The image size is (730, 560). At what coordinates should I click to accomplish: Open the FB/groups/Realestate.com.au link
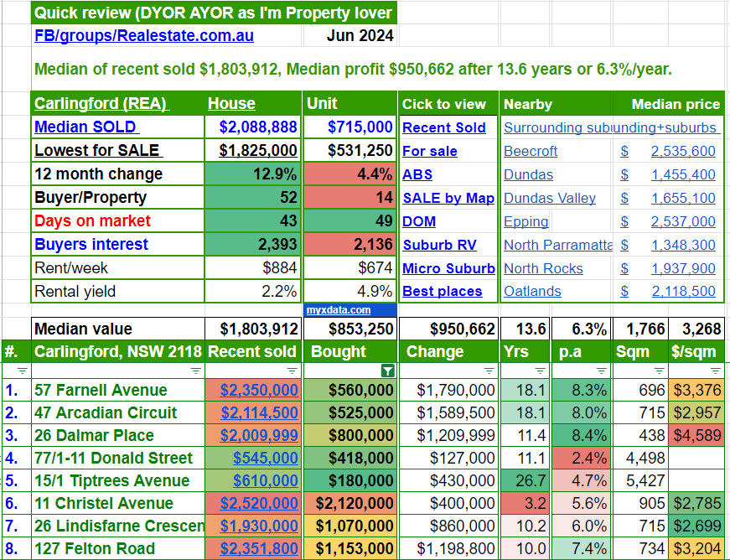tap(143, 36)
